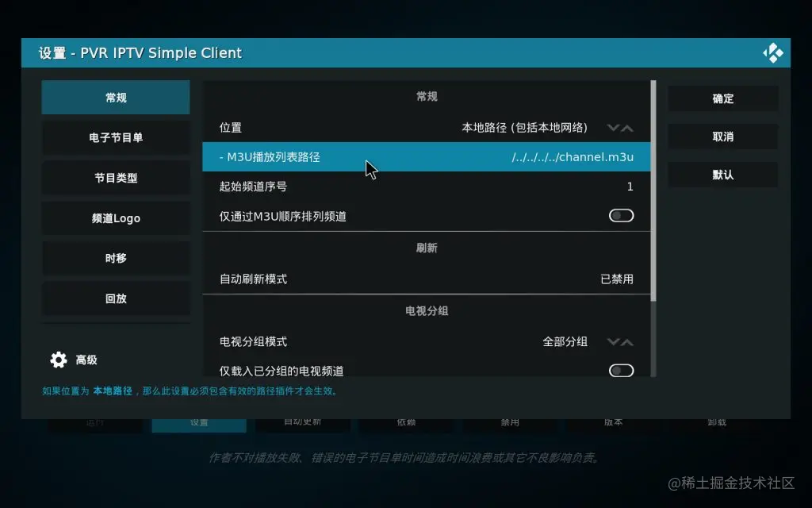
Task: Toggle 仅通过M3U顺序排列频道 switch
Action: coord(621,216)
